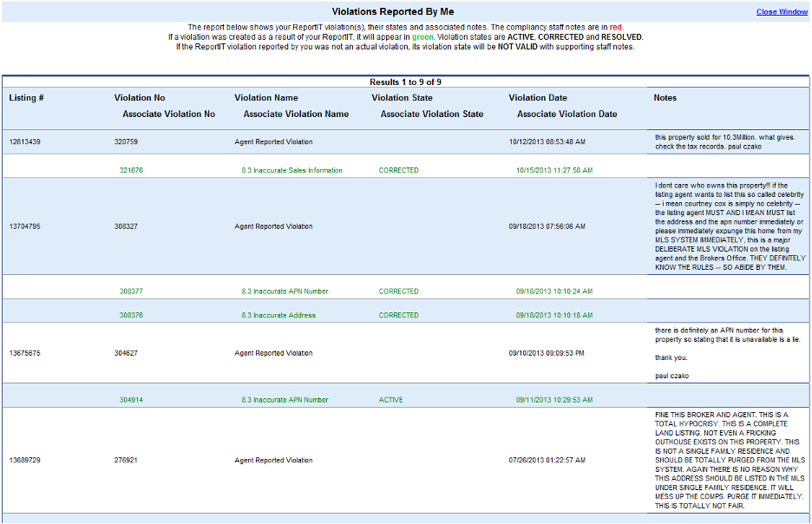The image size is (812, 524).
Task: Click the Violation Name column header
Action: (265, 98)
